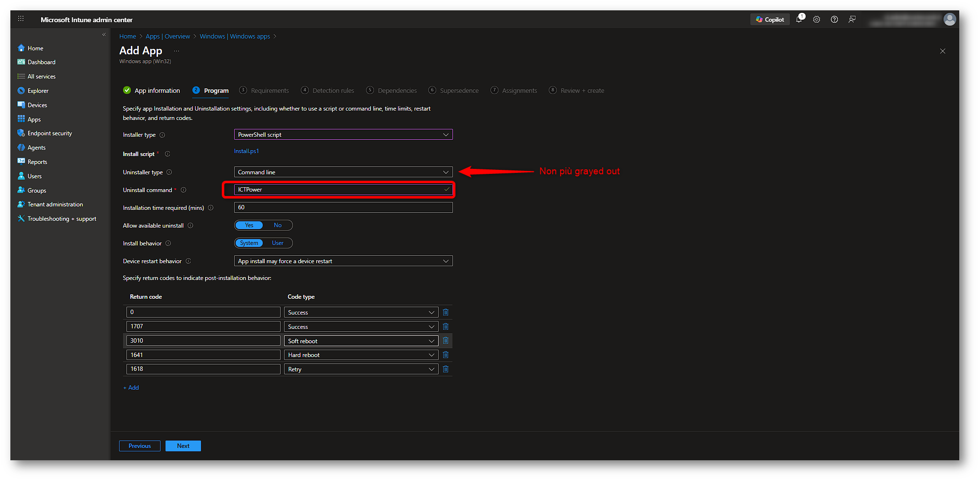Expand Device restart behavior dropdown

point(343,261)
